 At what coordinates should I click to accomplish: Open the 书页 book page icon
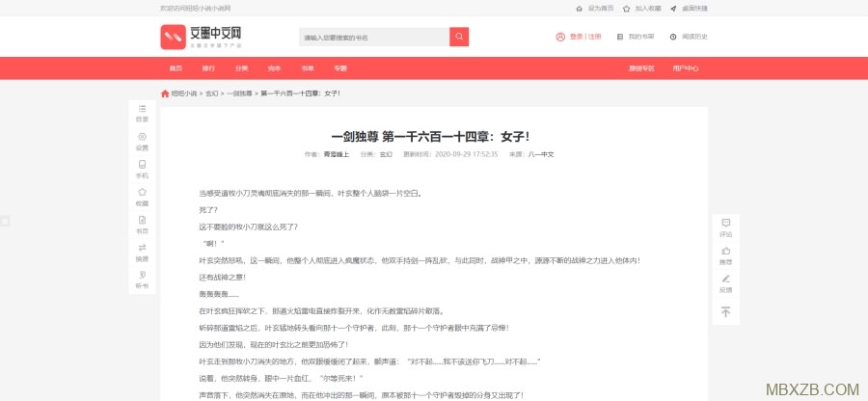(x=143, y=220)
